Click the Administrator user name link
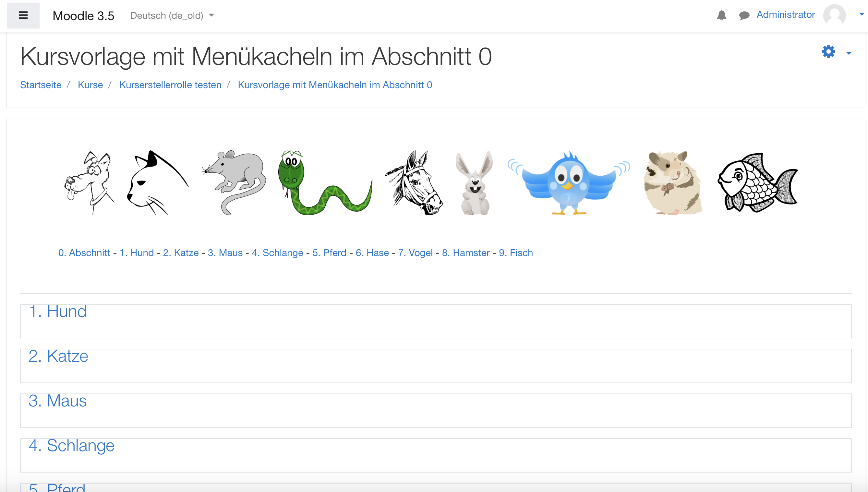Screen dimensions: 868x492 (x=785, y=15)
